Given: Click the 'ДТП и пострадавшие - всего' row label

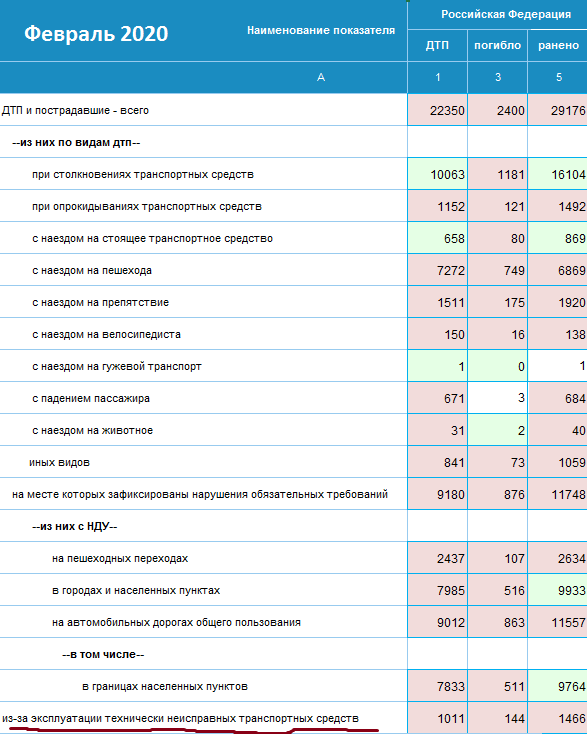Looking at the screenshot, I should (x=75, y=110).
